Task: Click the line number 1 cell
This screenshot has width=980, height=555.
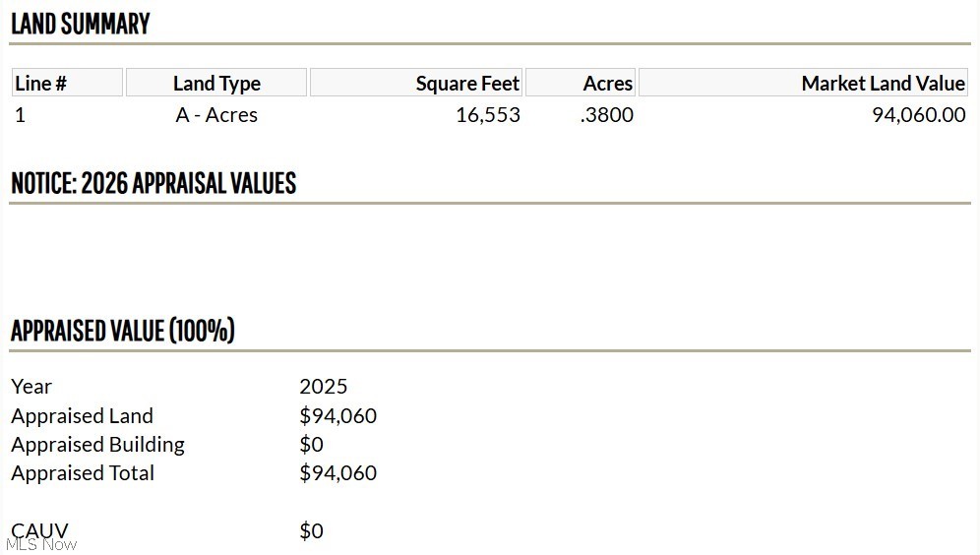Action: click(20, 115)
